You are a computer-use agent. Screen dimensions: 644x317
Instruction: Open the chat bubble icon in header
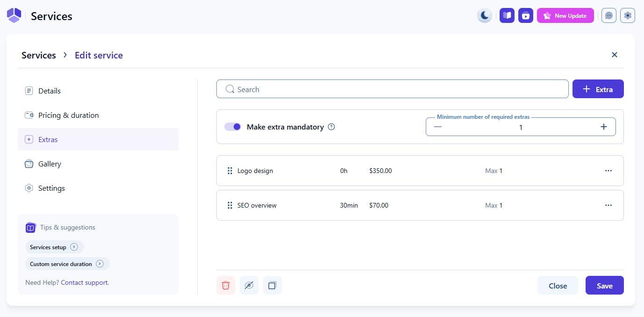pos(609,15)
